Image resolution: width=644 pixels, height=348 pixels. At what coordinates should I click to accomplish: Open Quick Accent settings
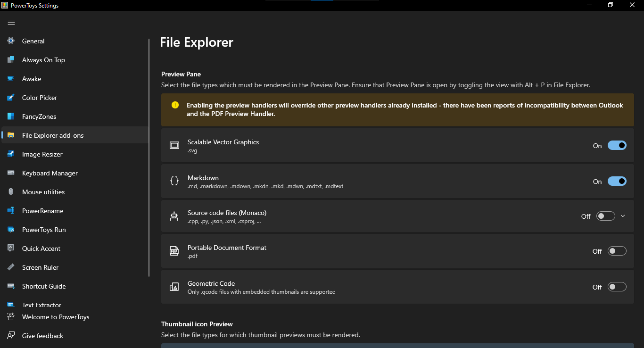click(x=75, y=249)
